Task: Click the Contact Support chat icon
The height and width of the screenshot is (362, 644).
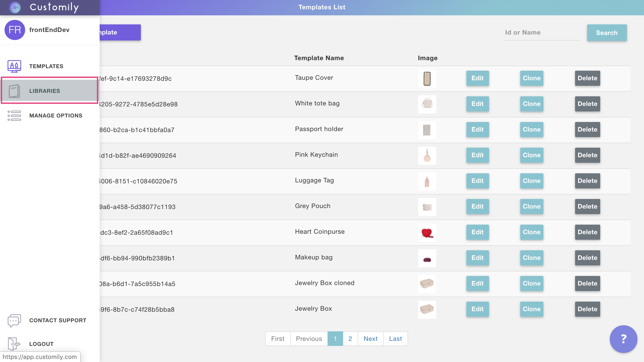Action: [14, 320]
